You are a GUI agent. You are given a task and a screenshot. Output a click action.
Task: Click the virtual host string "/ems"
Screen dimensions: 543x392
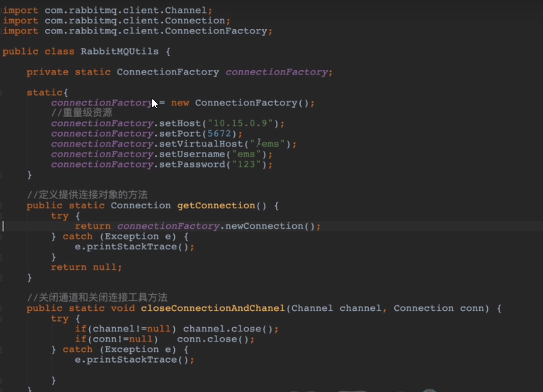point(267,144)
